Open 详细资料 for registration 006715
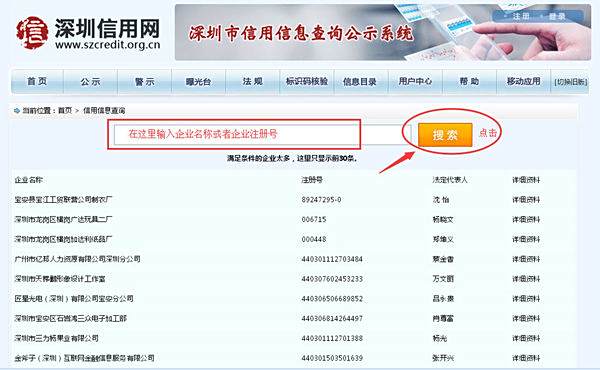Image resolution: width=600 pixels, height=370 pixels. 526,220
